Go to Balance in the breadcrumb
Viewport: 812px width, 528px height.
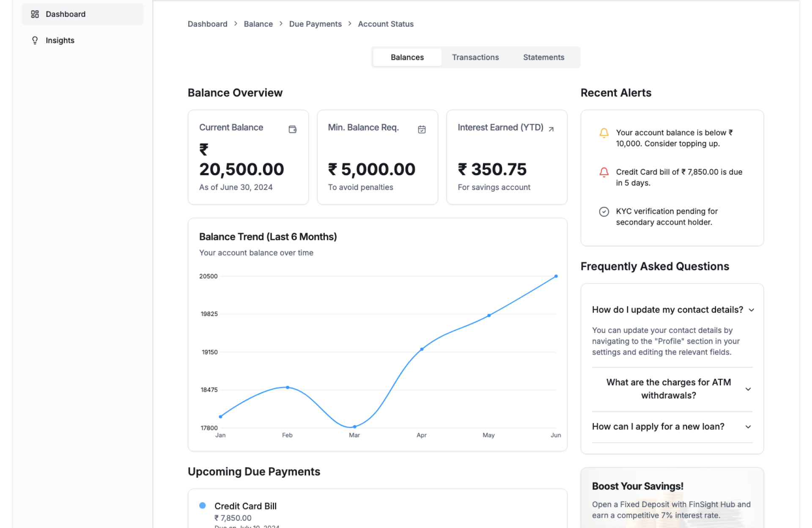(x=258, y=24)
